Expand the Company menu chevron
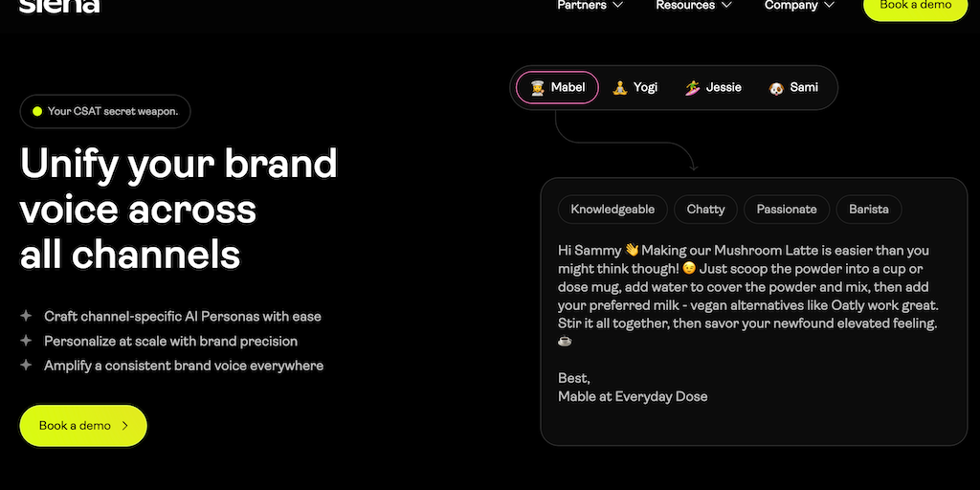The height and width of the screenshot is (490, 980). pyautogui.click(x=829, y=6)
